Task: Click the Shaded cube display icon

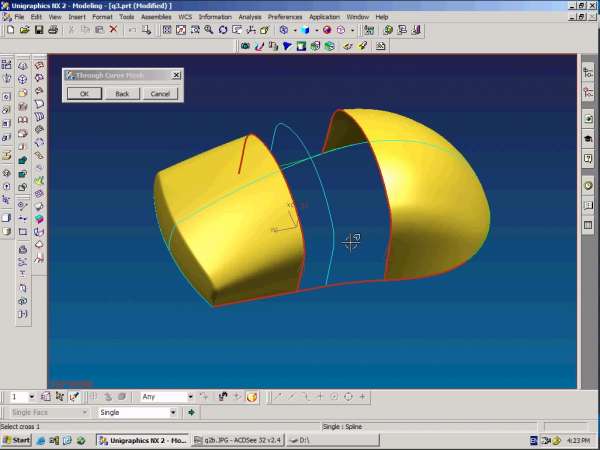Action: 305,30
